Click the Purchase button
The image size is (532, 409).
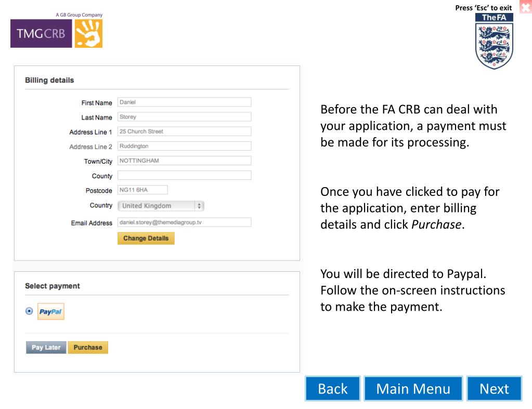[88, 347]
